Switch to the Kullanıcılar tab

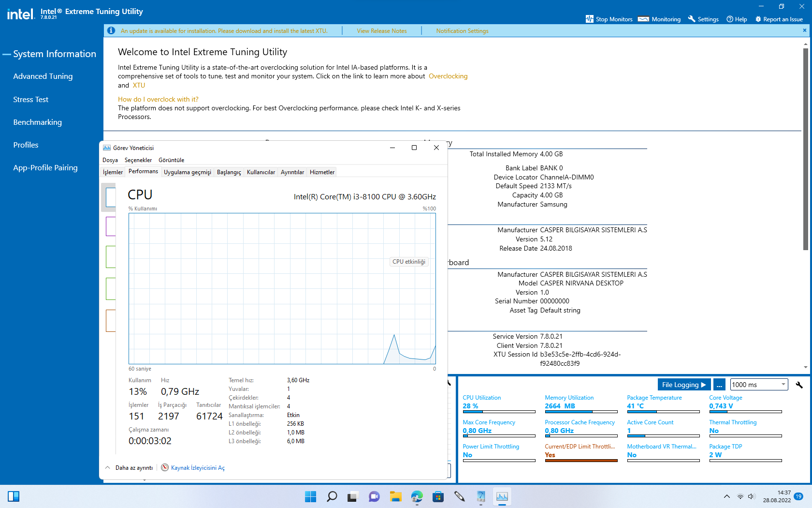261,172
